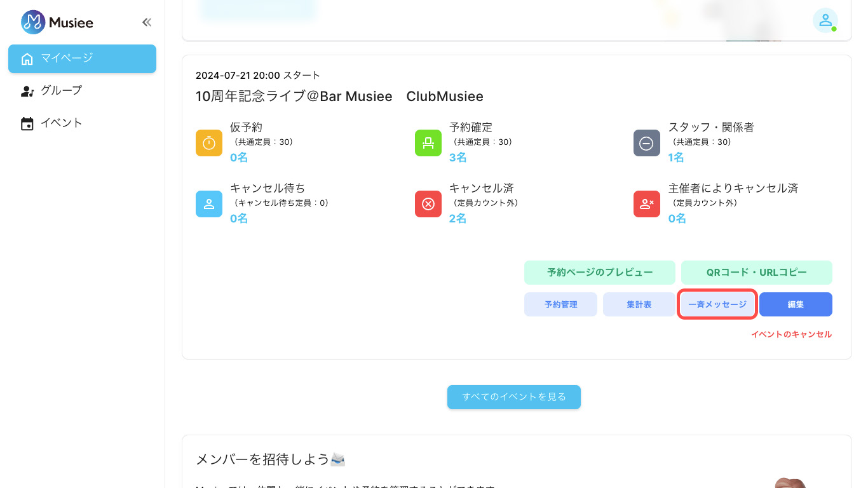Open the user avatar icon with green status dot
Image resolution: width=868 pixels, height=488 pixels.
tap(825, 21)
